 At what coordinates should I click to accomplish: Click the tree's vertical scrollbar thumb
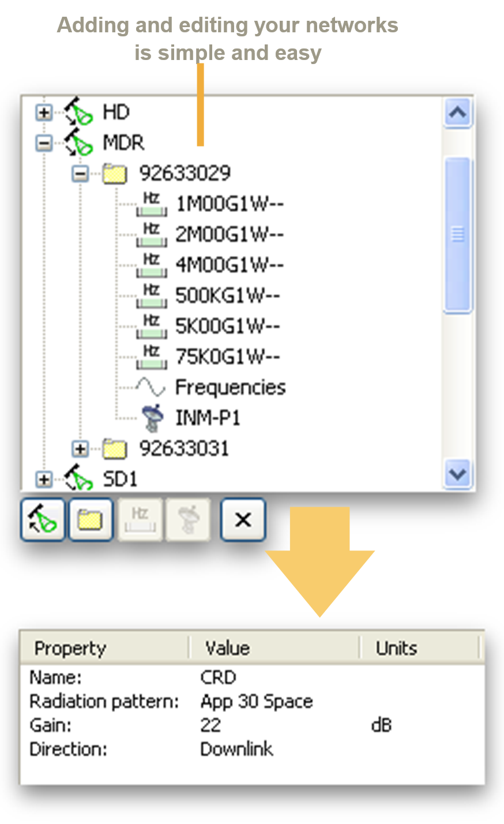point(458,235)
